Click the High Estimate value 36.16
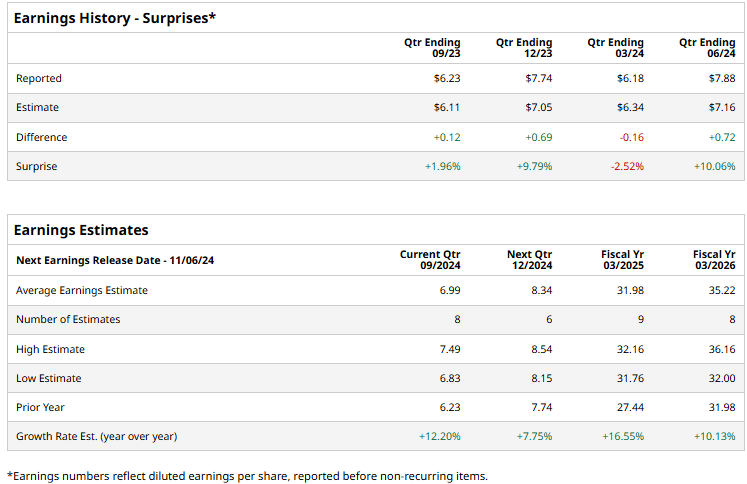747x484 pixels. click(721, 349)
